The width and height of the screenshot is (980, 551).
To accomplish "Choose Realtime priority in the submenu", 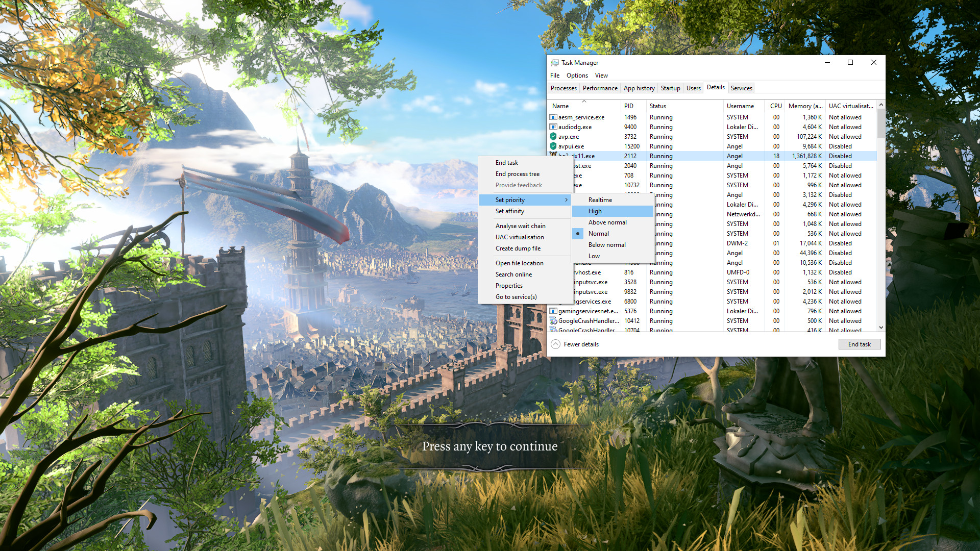I will pos(600,200).
